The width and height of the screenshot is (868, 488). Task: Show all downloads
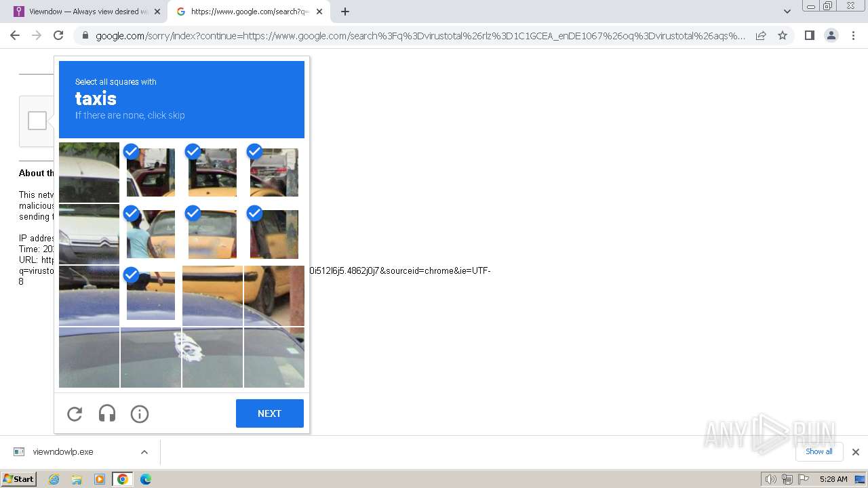(x=819, y=451)
